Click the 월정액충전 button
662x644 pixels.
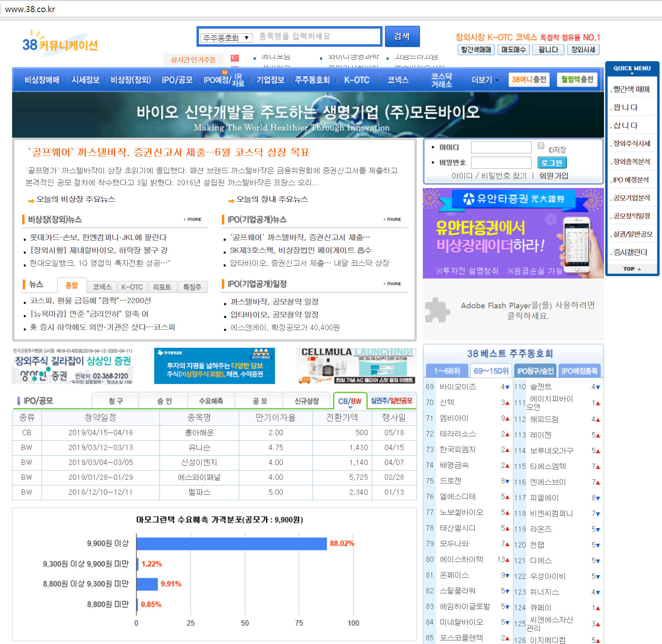click(577, 80)
